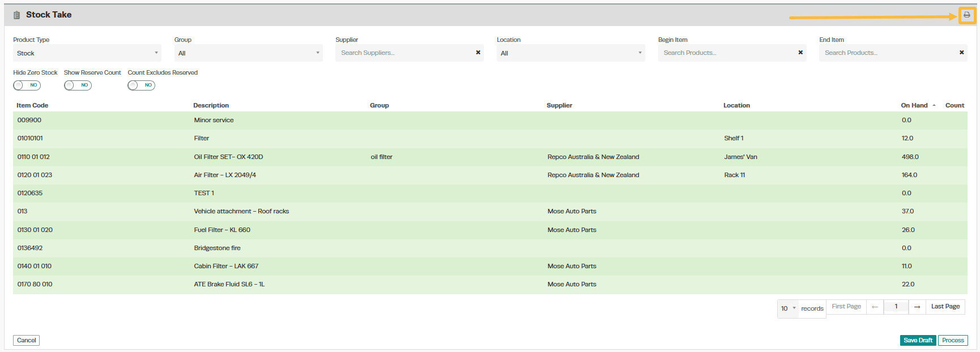The image size is (980, 352).
Task: Toggle the On Hand sort arrow
Action: [x=934, y=105]
